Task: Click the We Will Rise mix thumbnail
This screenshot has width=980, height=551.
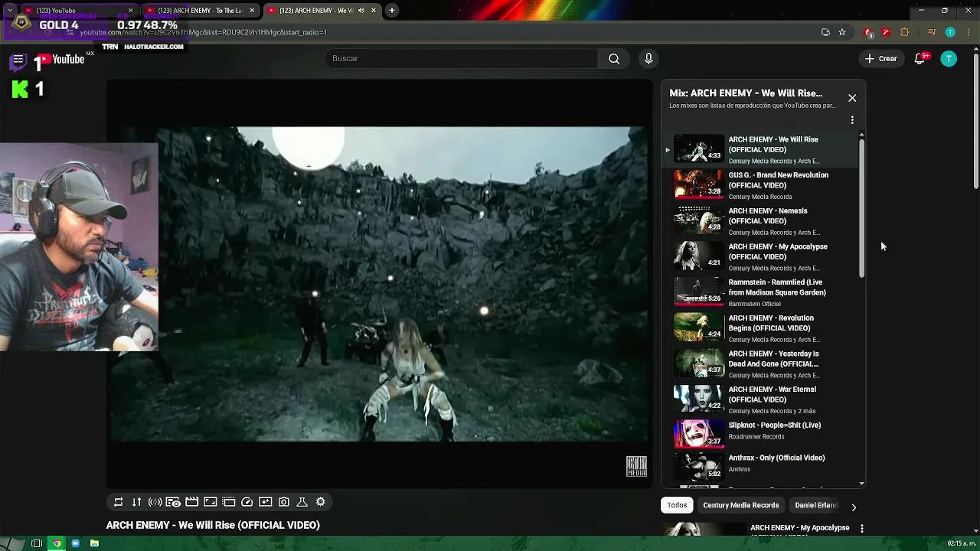Action: click(x=698, y=149)
